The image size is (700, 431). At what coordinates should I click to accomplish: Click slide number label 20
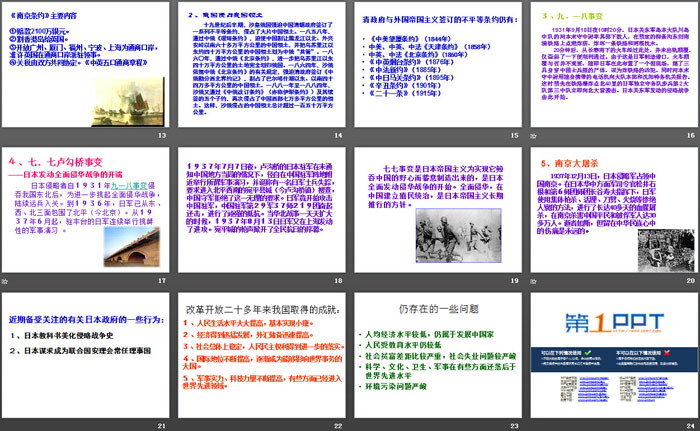point(691,280)
